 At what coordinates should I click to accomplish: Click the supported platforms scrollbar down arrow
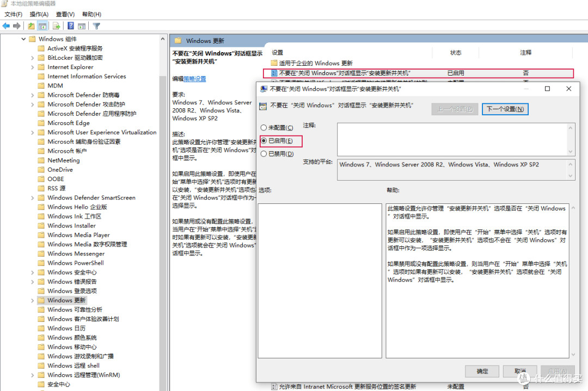point(571,176)
